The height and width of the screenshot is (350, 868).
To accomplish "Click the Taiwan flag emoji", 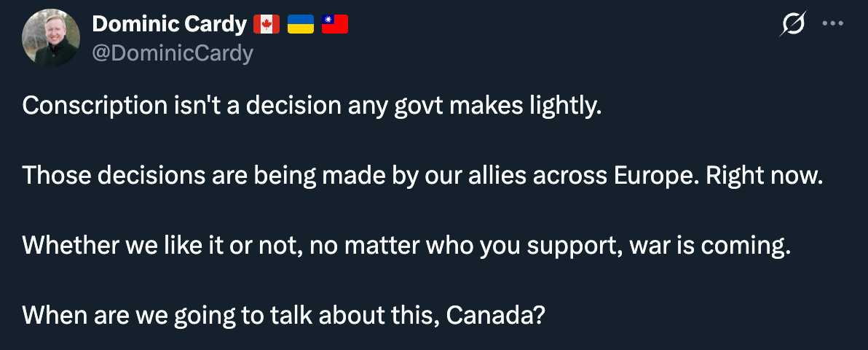I will pos(334,25).
